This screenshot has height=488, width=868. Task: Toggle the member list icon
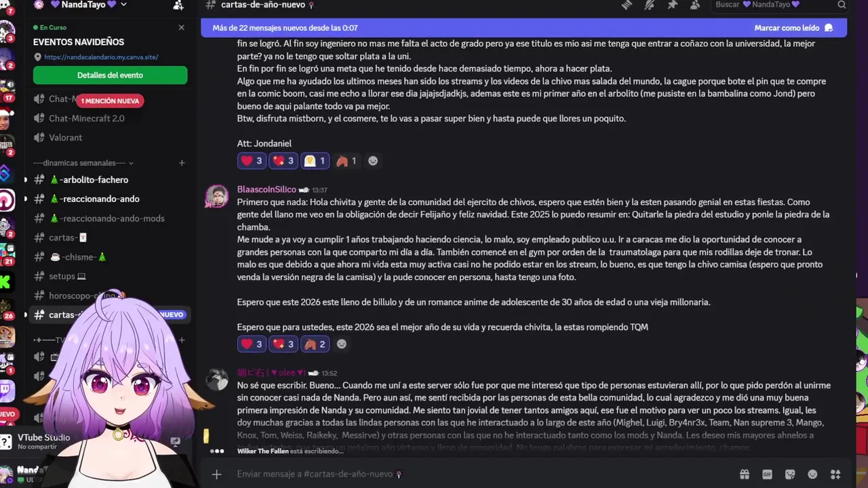pos(695,5)
